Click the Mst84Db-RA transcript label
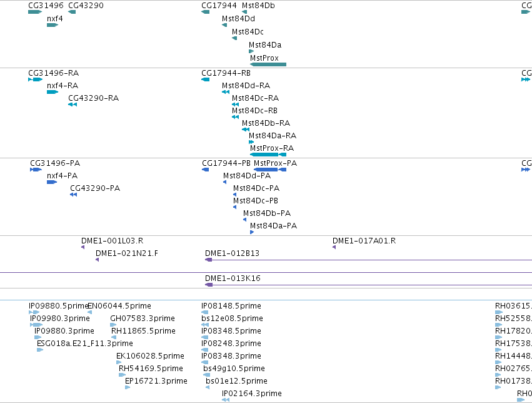The image size is (532, 403). tap(266, 123)
